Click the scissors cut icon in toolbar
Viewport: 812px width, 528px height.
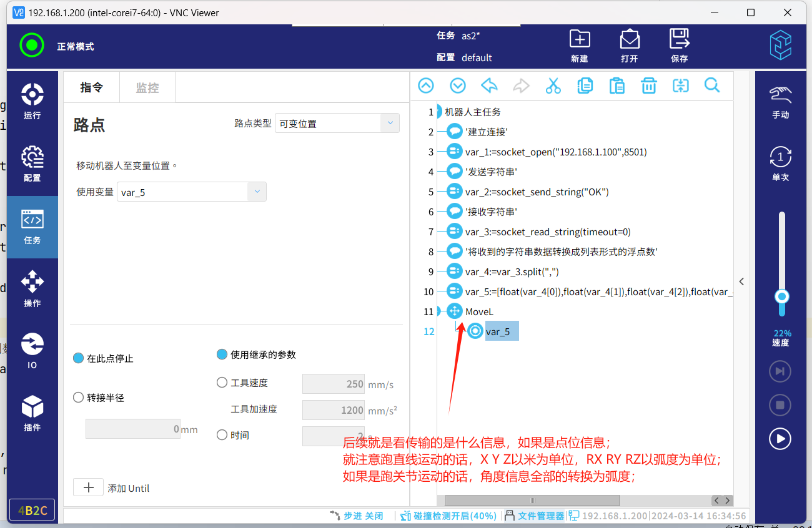tap(553, 86)
